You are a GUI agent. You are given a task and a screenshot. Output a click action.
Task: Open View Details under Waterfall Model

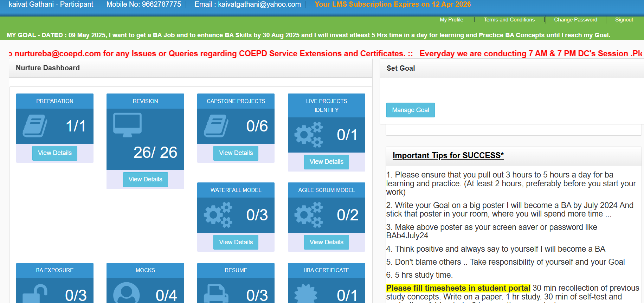236,242
